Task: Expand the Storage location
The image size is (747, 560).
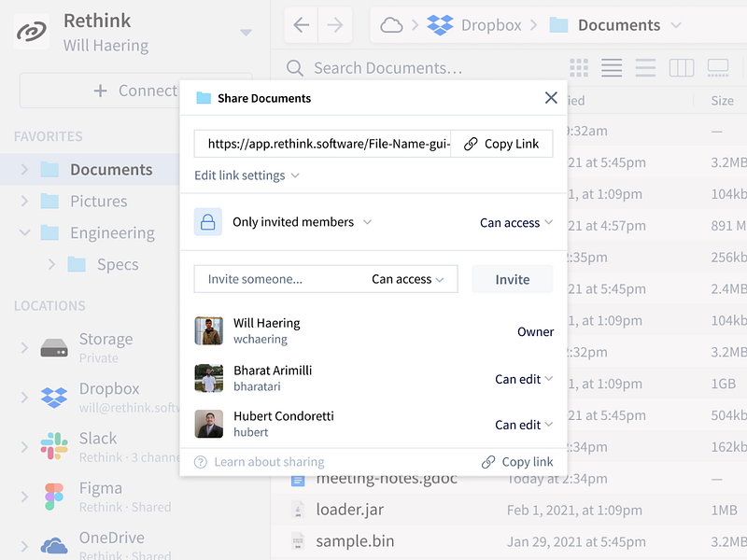Action: pos(24,347)
